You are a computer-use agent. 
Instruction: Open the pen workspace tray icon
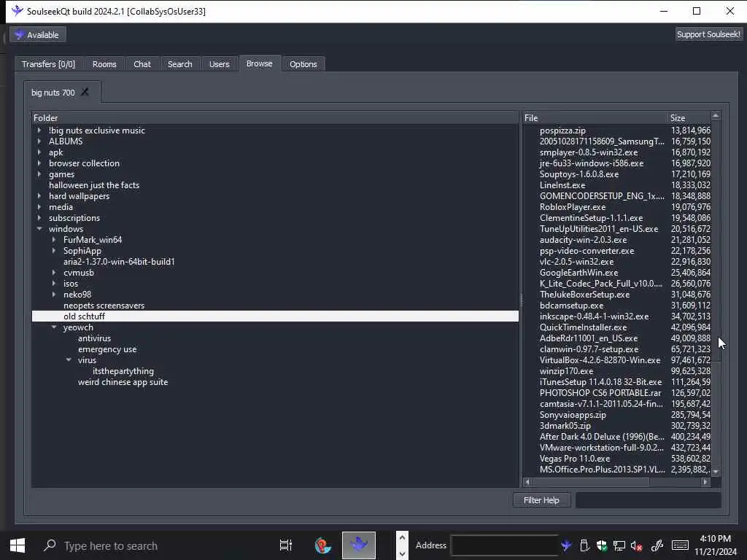(x=657, y=545)
